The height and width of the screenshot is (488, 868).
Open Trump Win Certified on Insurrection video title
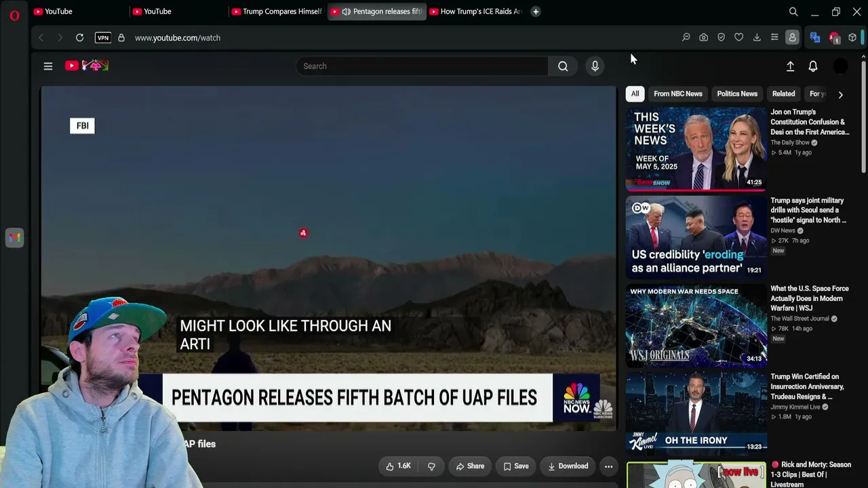pyautogui.click(x=807, y=386)
